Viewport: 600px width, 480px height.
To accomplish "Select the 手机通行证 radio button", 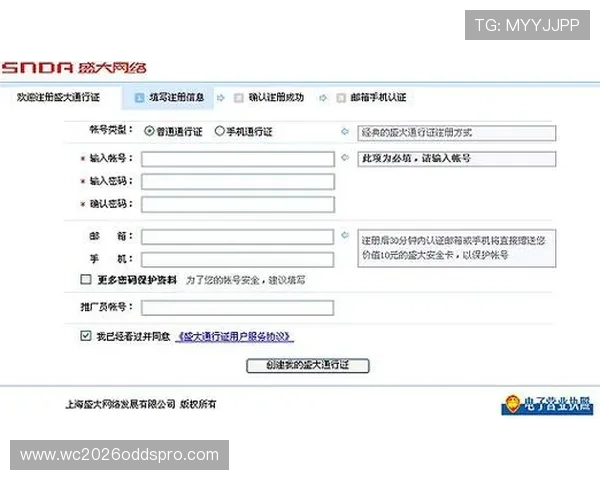I will click(x=219, y=131).
